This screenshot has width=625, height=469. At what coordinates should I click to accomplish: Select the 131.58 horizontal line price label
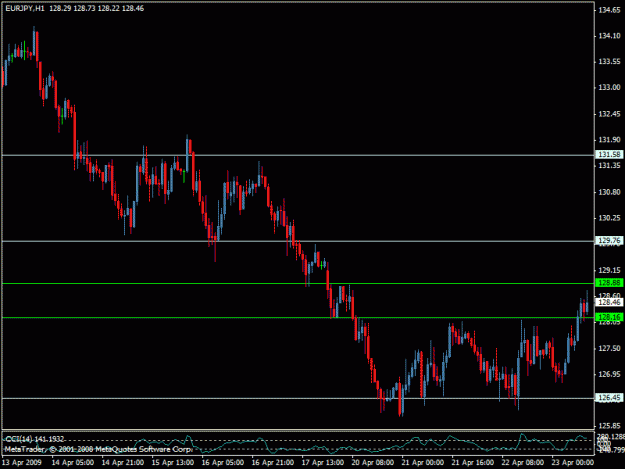click(x=609, y=154)
